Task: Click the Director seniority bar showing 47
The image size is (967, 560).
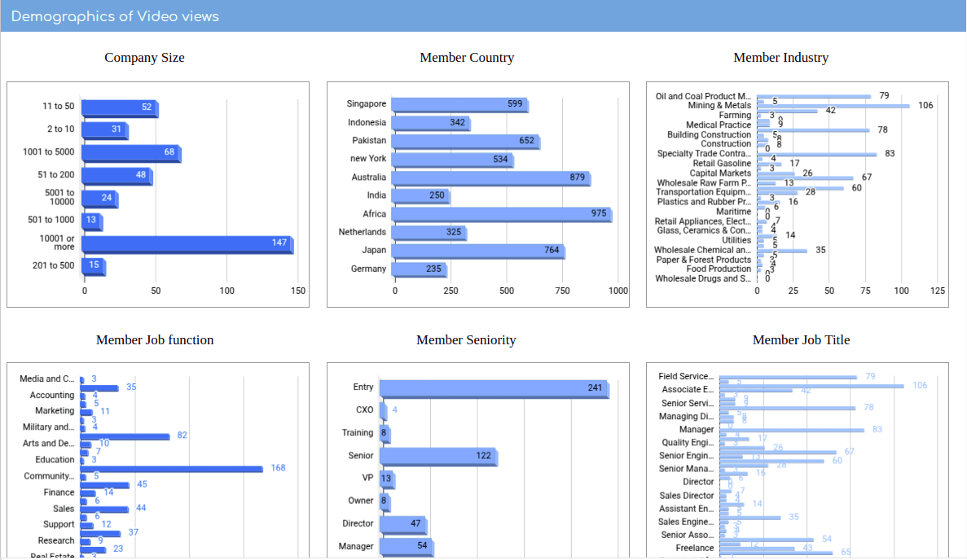Action: pyautogui.click(x=403, y=524)
